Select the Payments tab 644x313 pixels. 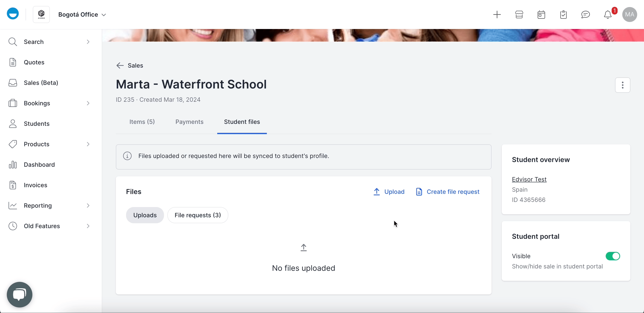tap(189, 121)
